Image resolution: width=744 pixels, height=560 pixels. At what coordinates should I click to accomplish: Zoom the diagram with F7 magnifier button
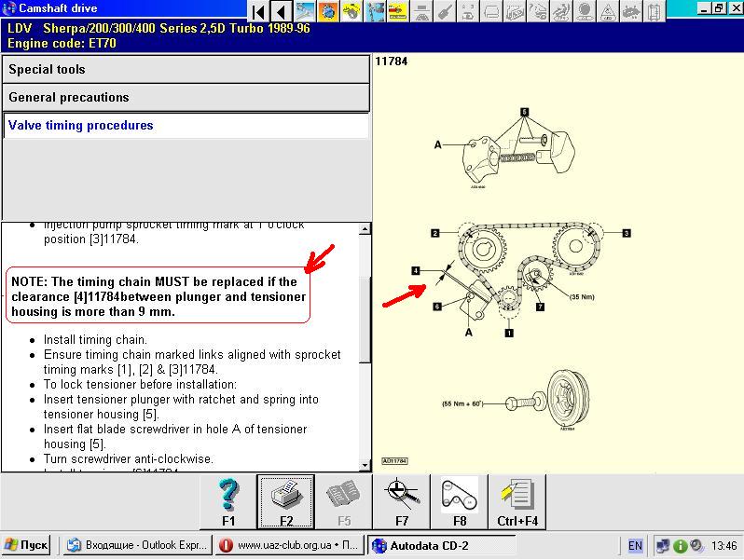(x=402, y=501)
